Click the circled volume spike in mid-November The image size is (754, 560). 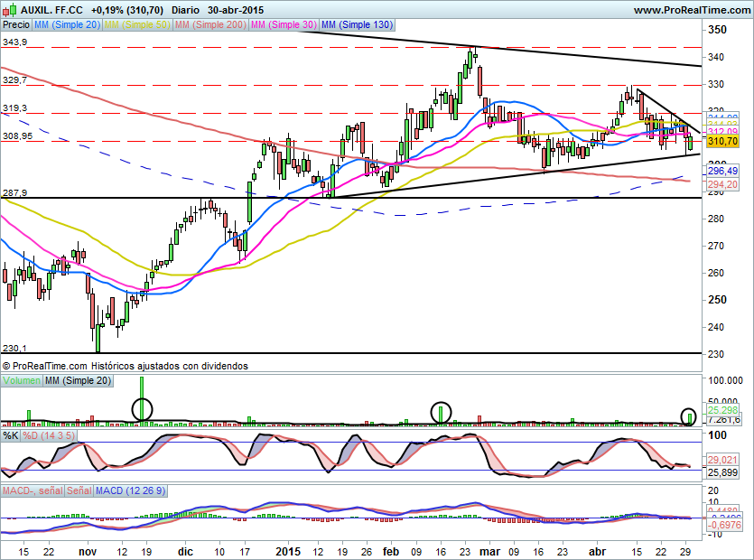coord(142,409)
